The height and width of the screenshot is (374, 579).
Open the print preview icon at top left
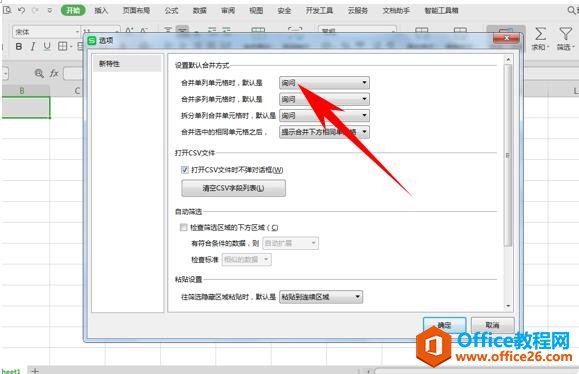click(7, 10)
